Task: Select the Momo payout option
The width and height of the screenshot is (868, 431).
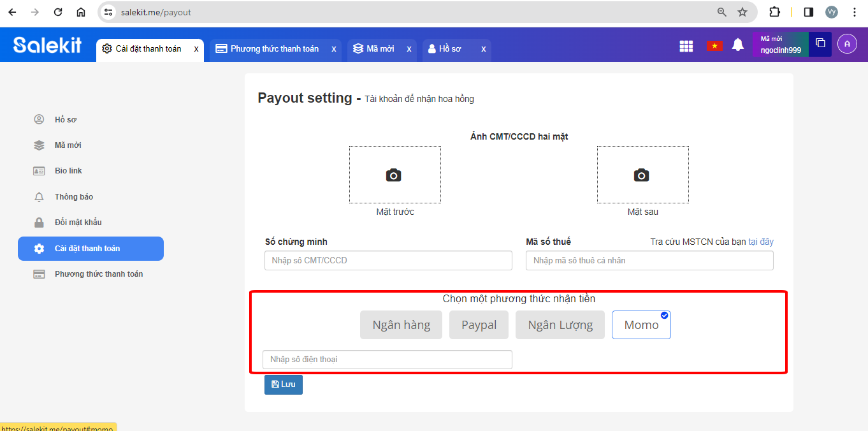Action: pyautogui.click(x=640, y=325)
